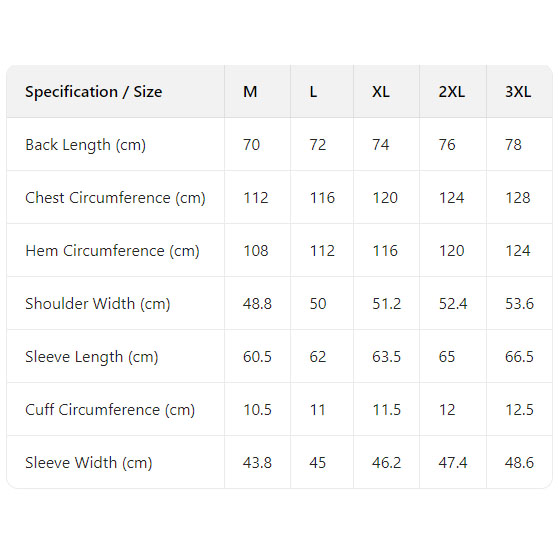Click the 'Shoulder Width (cm)' row label
This screenshot has height=558, width=558.
click(x=98, y=304)
